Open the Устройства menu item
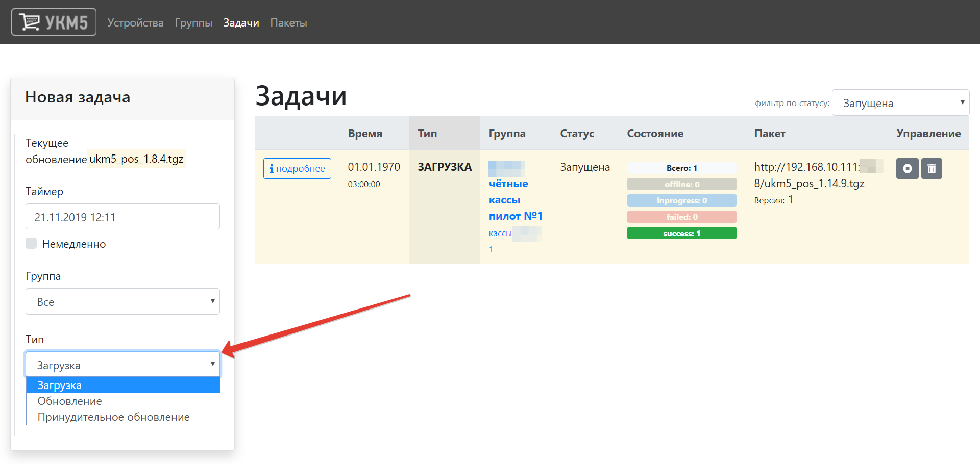This screenshot has width=980, height=464. tap(135, 23)
